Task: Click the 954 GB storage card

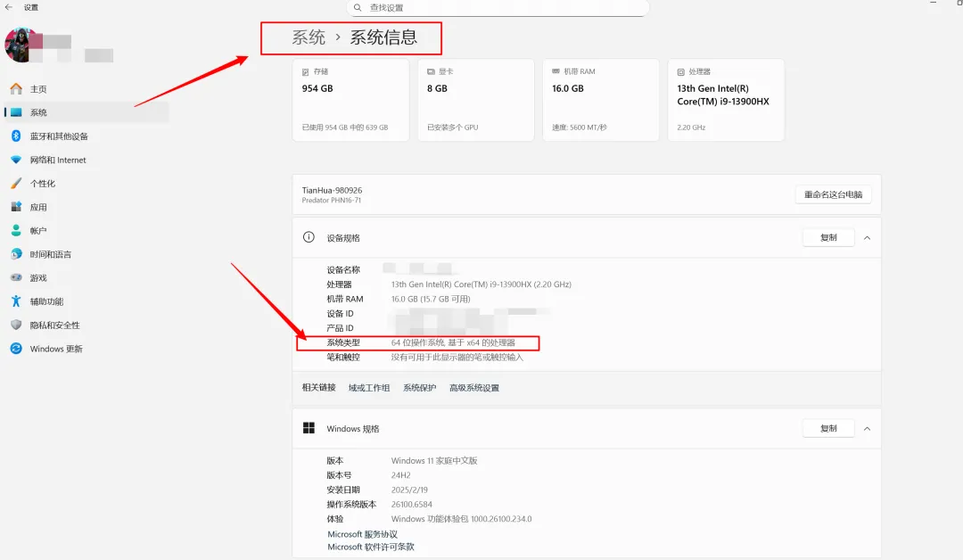Action: 350,100
